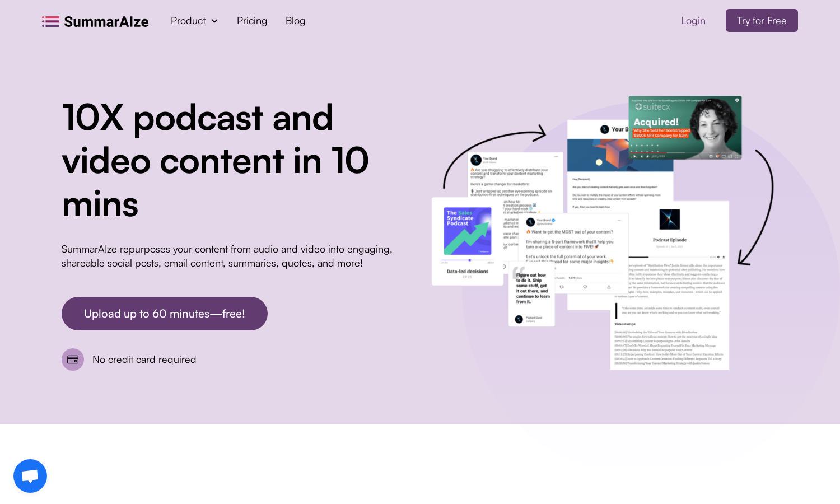Click the SummarAIze repurposes your content paragraph
The image size is (840, 504).
click(227, 256)
